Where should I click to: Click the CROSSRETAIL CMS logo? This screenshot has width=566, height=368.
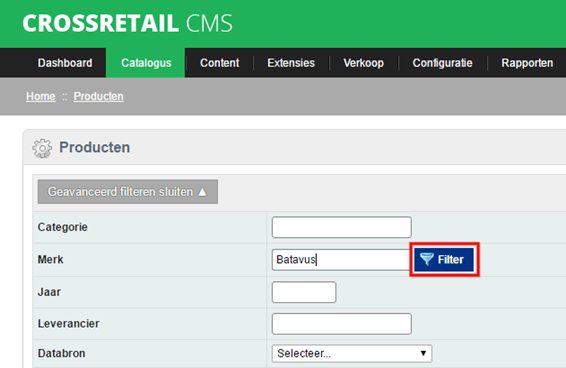click(x=127, y=23)
